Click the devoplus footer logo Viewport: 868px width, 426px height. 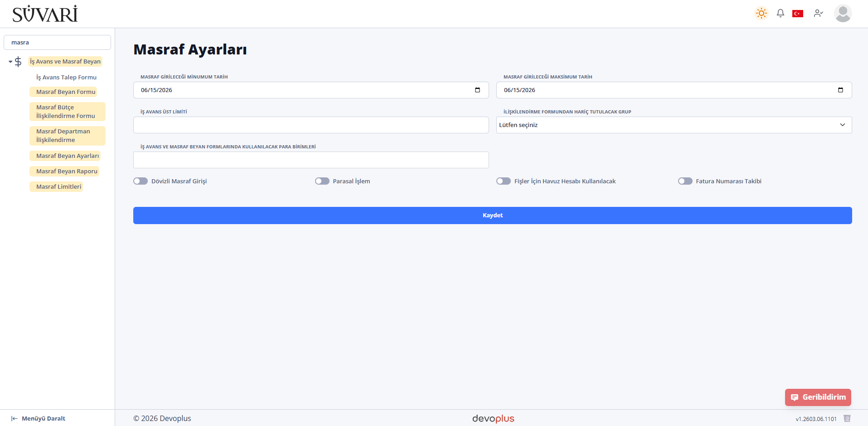click(493, 418)
